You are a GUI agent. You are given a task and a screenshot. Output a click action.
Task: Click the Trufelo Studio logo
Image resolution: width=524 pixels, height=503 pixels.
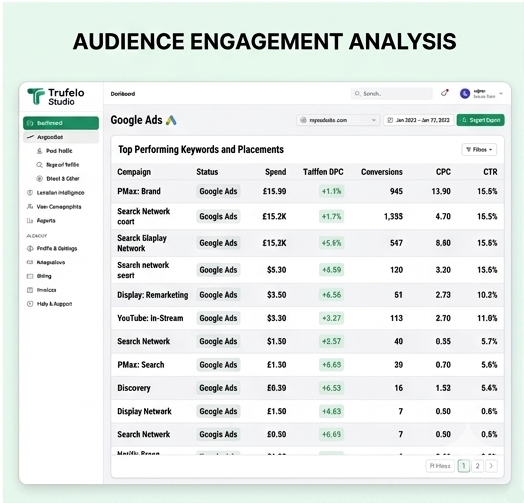(x=55, y=97)
